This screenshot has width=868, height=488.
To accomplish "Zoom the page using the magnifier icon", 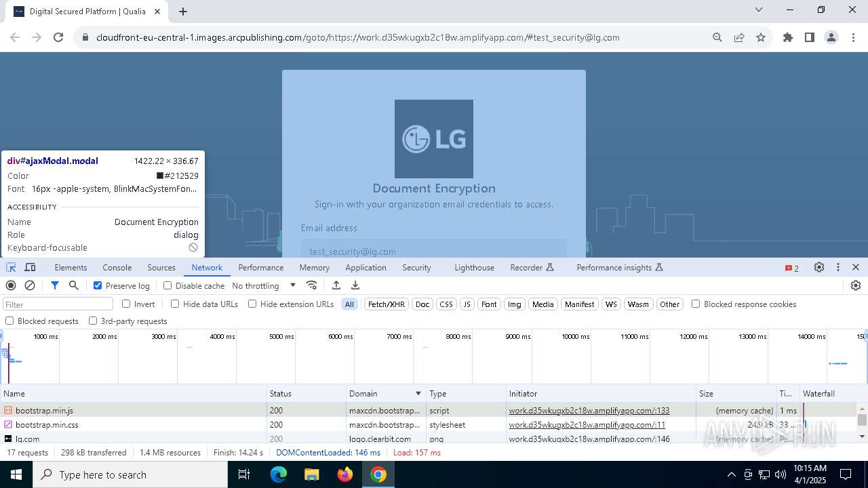I will point(717,37).
